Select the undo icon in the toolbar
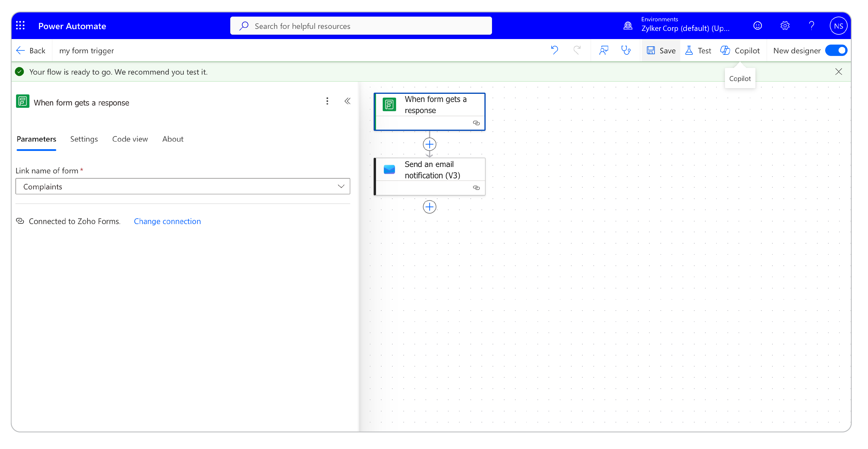This screenshot has height=449, width=868. click(x=555, y=50)
